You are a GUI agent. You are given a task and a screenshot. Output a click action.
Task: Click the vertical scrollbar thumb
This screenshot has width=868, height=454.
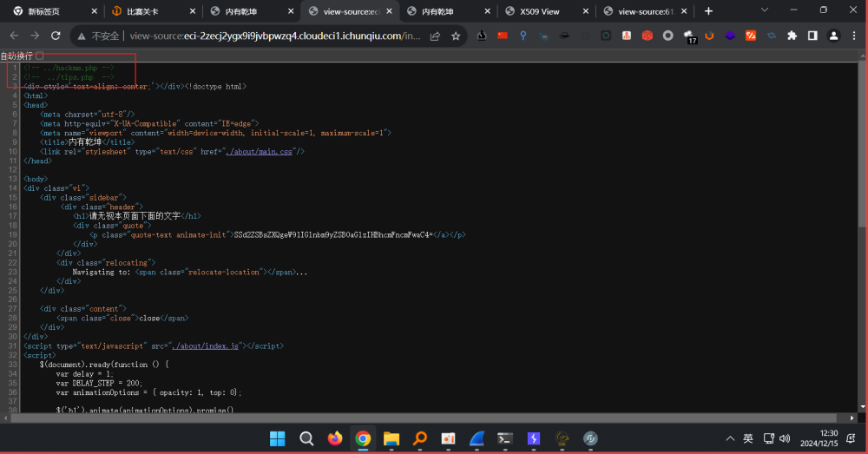point(863,144)
